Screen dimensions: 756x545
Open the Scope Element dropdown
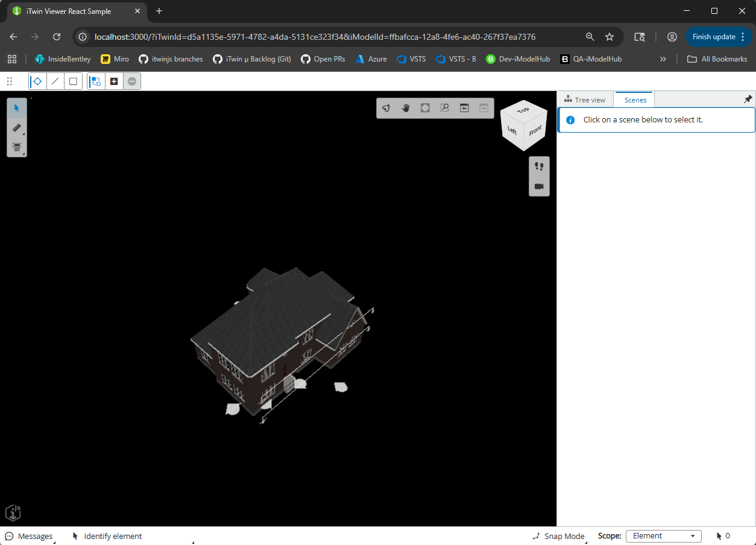coord(663,536)
